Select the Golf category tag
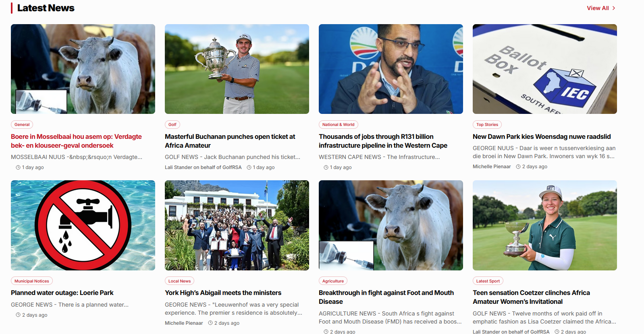 tap(172, 125)
